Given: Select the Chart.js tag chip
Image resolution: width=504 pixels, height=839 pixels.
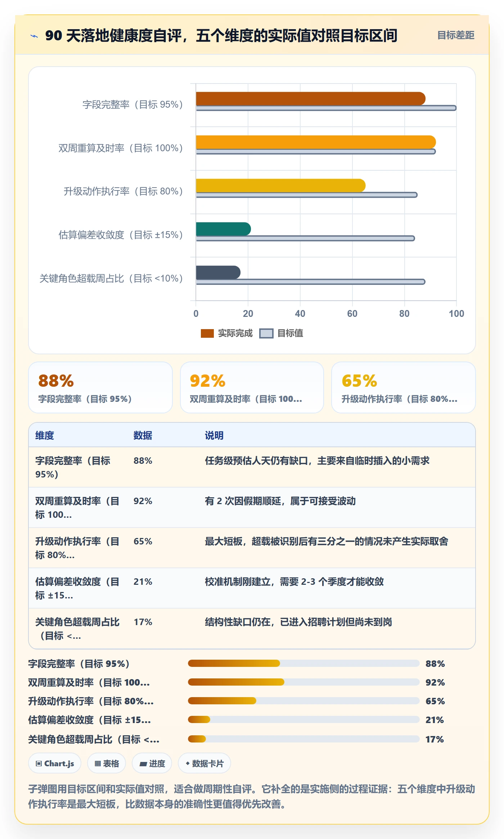Looking at the screenshot, I should 55,763.
